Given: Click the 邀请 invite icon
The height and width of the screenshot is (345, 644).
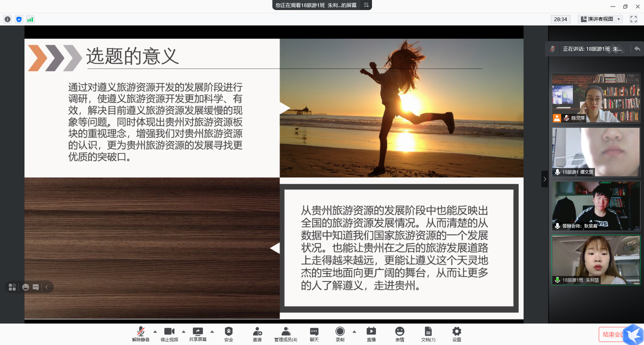Looking at the screenshot, I should [257, 332].
